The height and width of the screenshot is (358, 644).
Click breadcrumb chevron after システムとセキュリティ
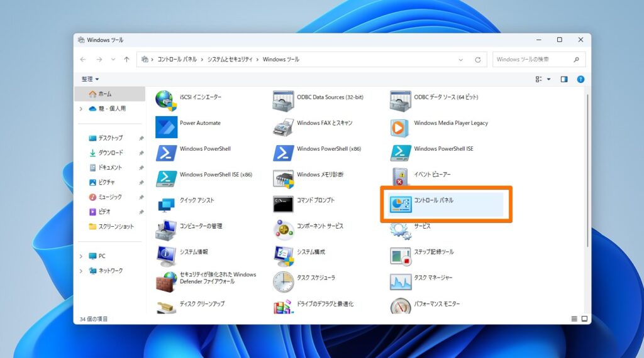[257, 60]
